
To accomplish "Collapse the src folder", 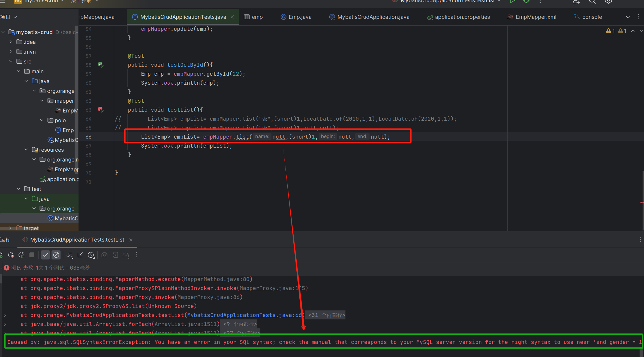I will click(11, 62).
